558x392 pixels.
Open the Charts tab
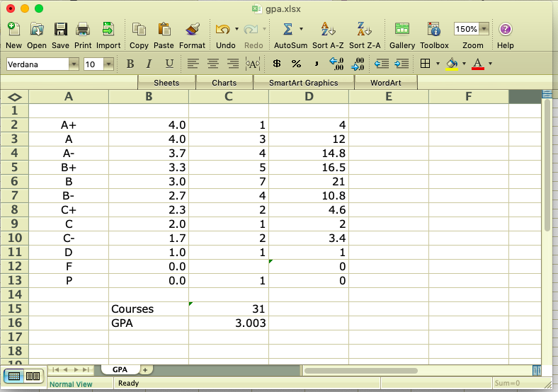pyautogui.click(x=224, y=83)
